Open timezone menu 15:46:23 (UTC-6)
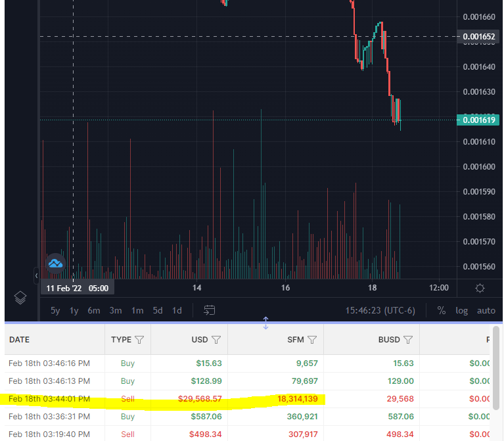This screenshot has width=504, height=441. (x=380, y=310)
